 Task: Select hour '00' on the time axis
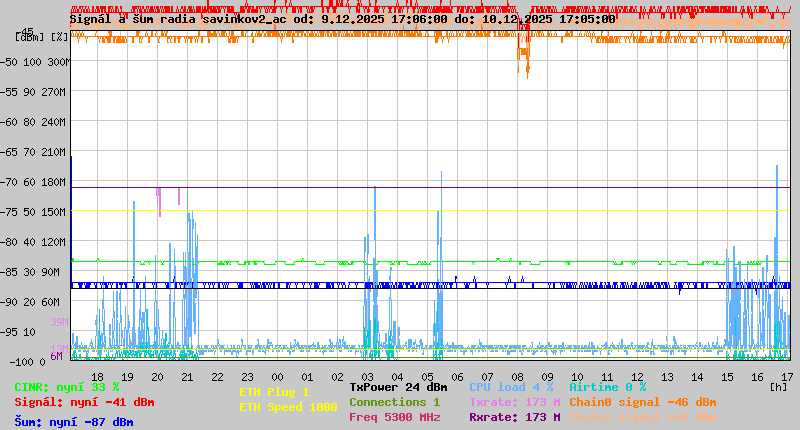click(x=277, y=377)
